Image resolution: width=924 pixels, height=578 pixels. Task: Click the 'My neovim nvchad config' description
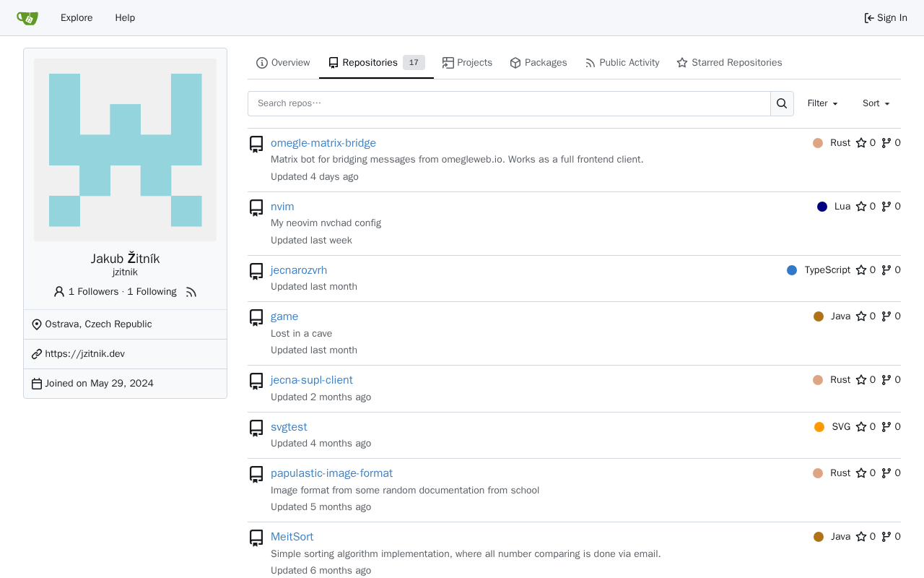[326, 223]
